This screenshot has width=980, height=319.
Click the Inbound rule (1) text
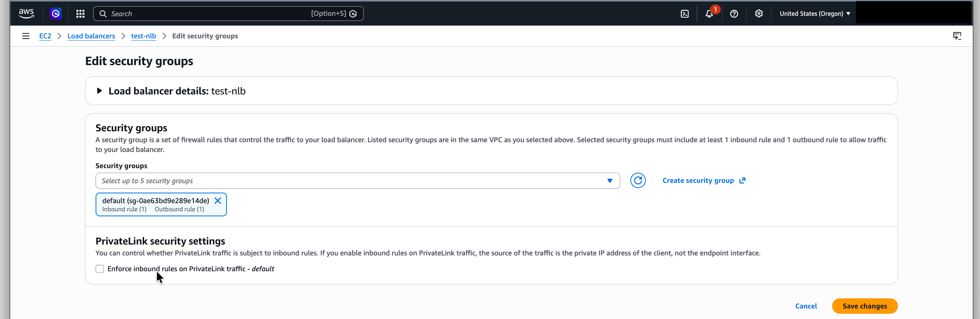[x=124, y=210]
